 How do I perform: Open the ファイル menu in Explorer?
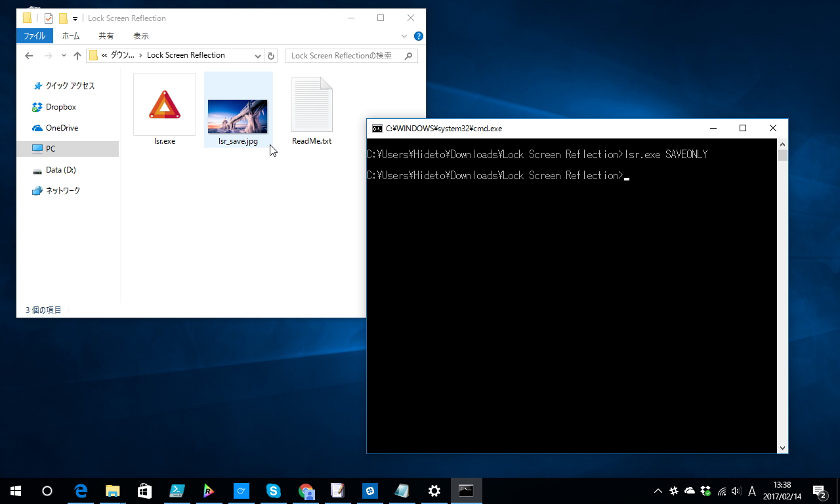click(x=34, y=36)
